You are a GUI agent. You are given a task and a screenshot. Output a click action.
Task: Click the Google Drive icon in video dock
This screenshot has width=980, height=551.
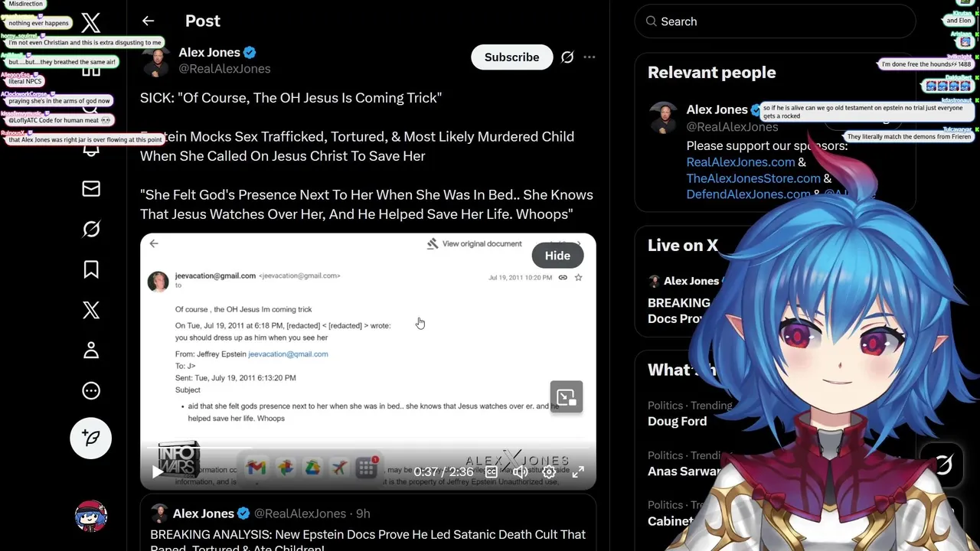(312, 467)
